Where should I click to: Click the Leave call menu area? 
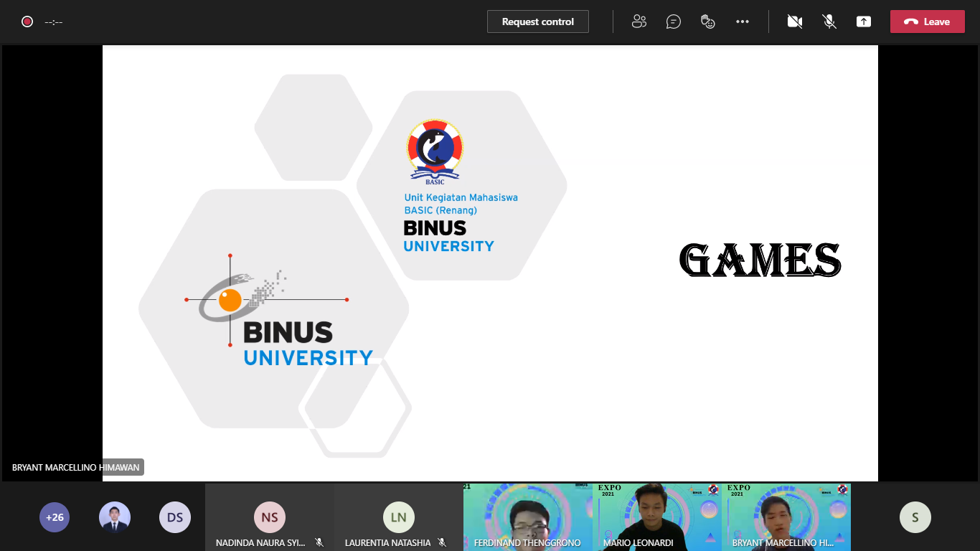(x=927, y=22)
